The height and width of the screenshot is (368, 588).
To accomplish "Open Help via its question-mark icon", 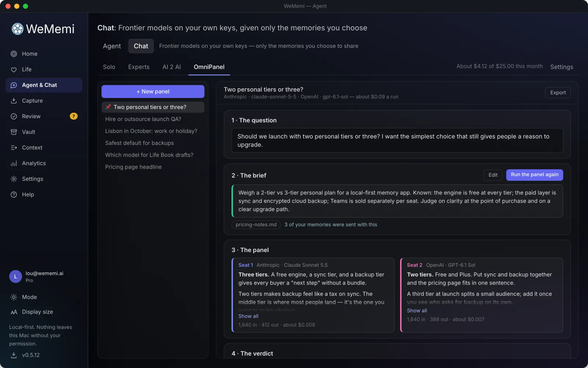I will [14, 195].
